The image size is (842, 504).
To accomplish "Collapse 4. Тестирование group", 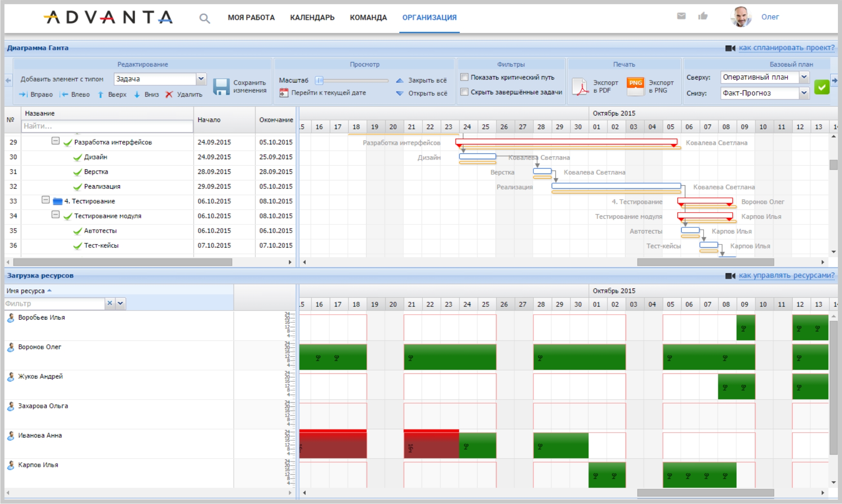I will [46, 200].
